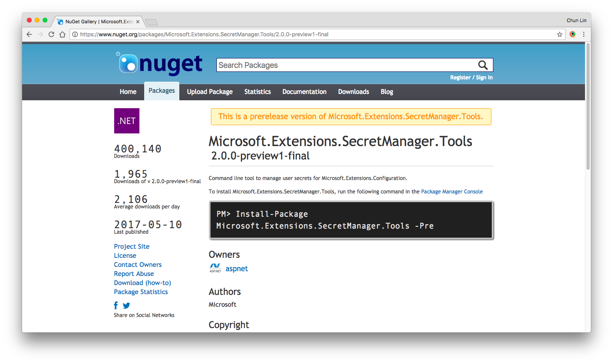Viewport: 613px width, 364px height.
Task: Click the search magnifier icon
Action: click(483, 65)
